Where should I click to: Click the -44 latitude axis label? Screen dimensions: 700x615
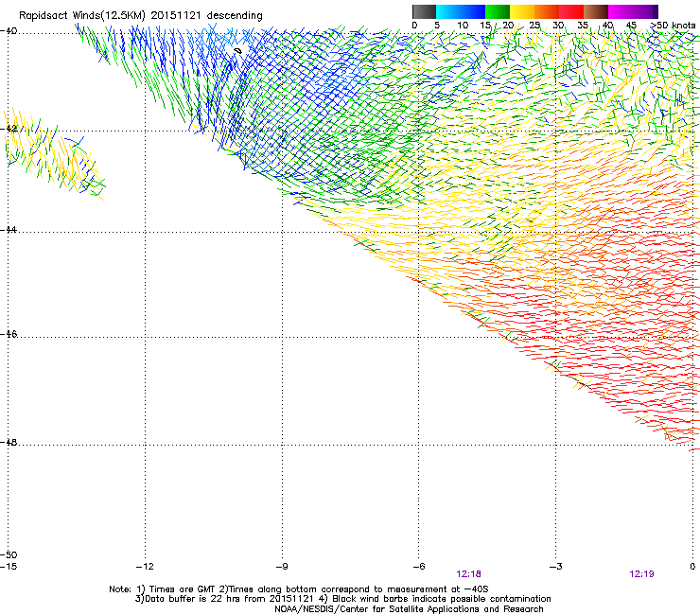[x=9, y=230]
